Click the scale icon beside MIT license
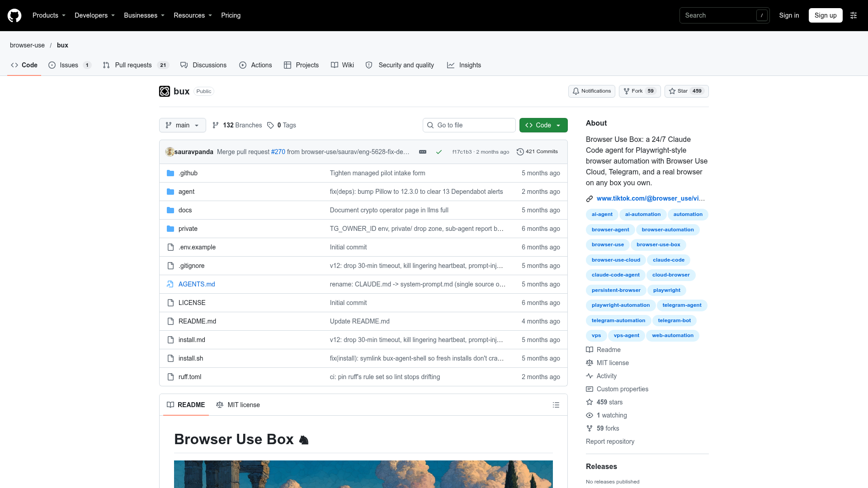 click(590, 363)
